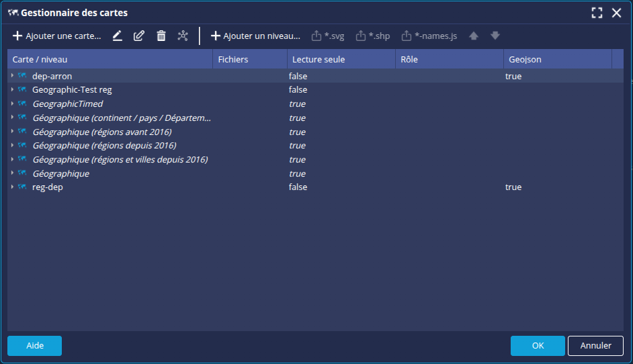Move level down with the down arrow
633x364 pixels.
pyautogui.click(x=495, y=36)
